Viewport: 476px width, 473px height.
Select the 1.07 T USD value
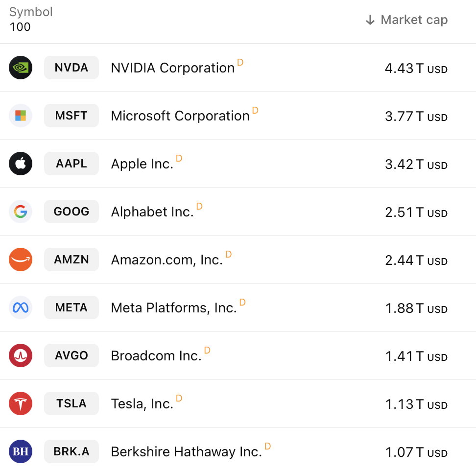click(416, 452)
